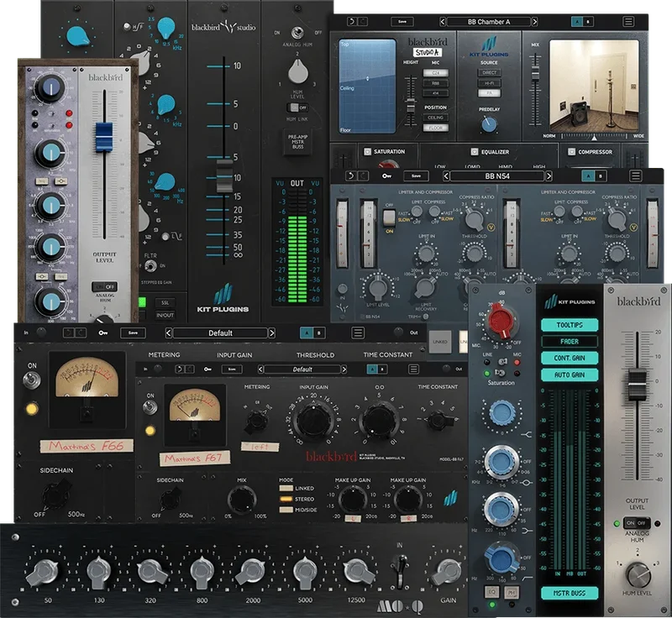The height and width of the screenshot is (618, 672).
Task: Open hamburger menu in Martina's F66 plugin
Action: 358,333
